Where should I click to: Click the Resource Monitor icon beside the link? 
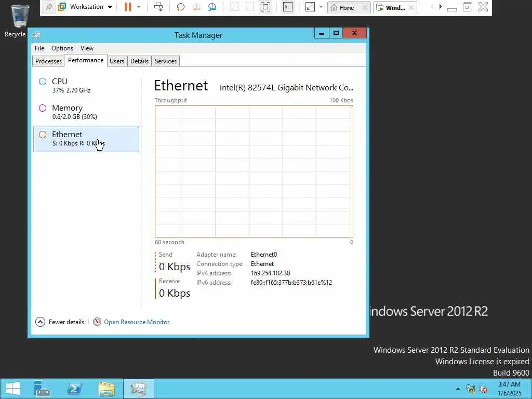click(x=97, y=322)
